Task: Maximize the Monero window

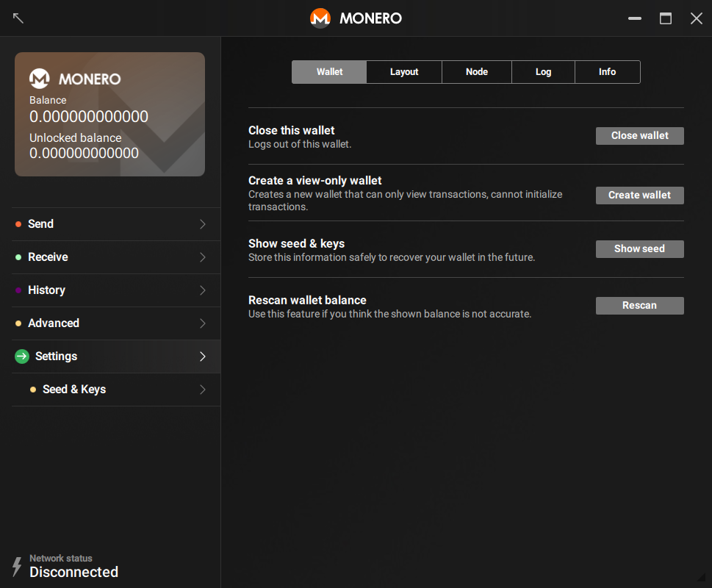Action: coord(666,18)
